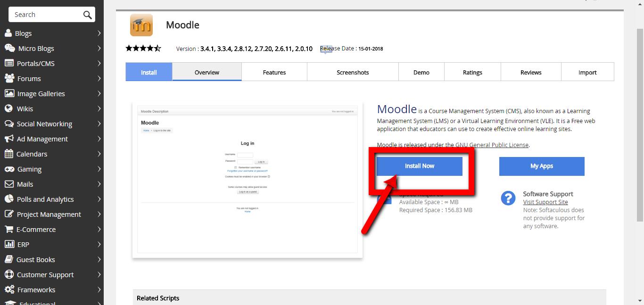Open the GNU General Public License link
Screen dimensions: 644x305
point(492,145)
